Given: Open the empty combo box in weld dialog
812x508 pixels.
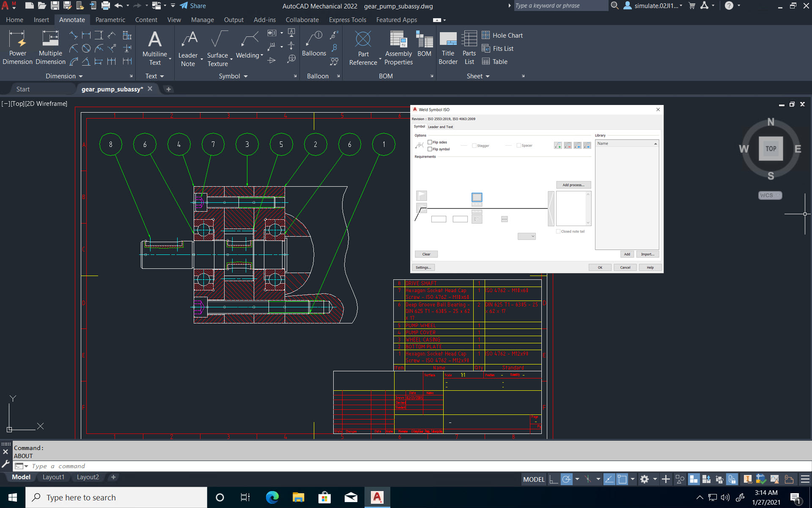Looking at the screenshot, I should [x=527, y=236].
